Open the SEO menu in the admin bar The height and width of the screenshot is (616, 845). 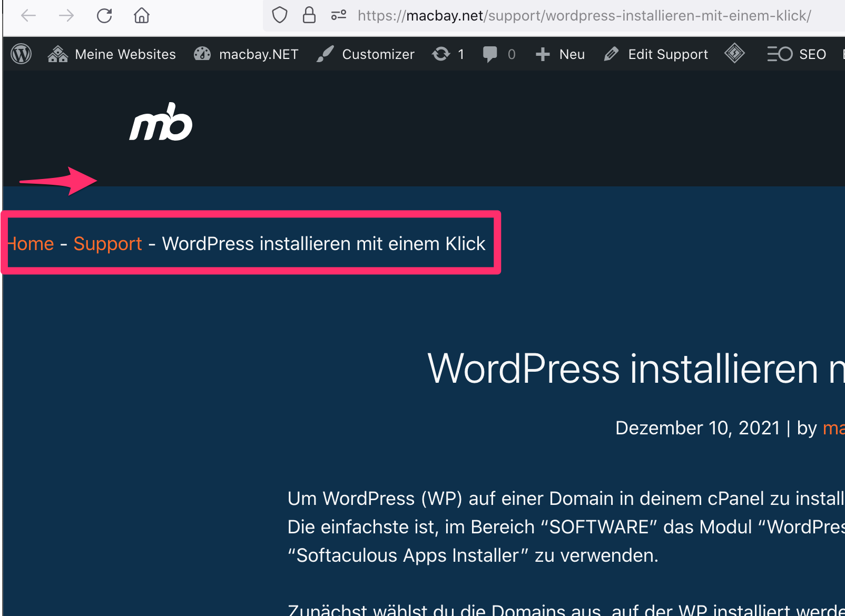(797, 54)
